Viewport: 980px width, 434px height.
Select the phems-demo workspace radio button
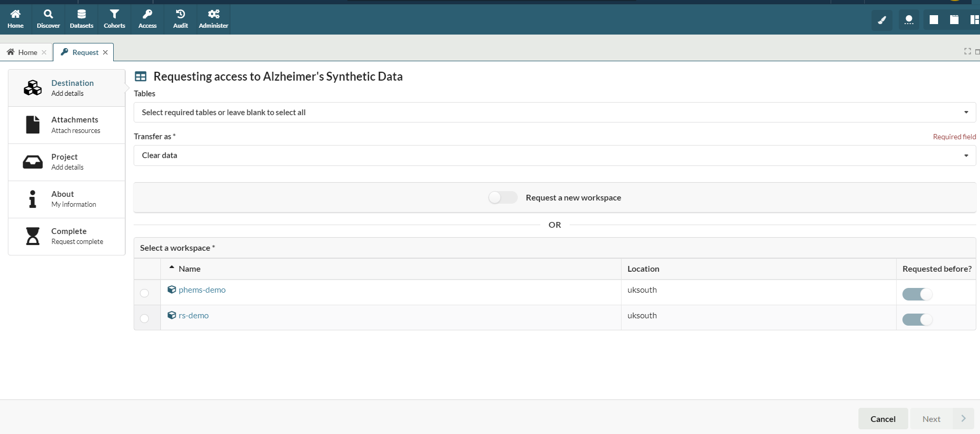145,293
